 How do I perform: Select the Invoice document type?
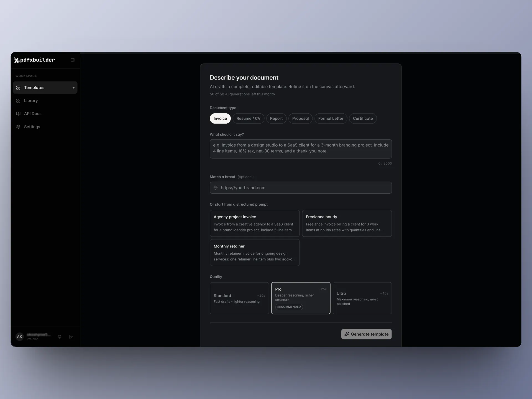point(220,118)
